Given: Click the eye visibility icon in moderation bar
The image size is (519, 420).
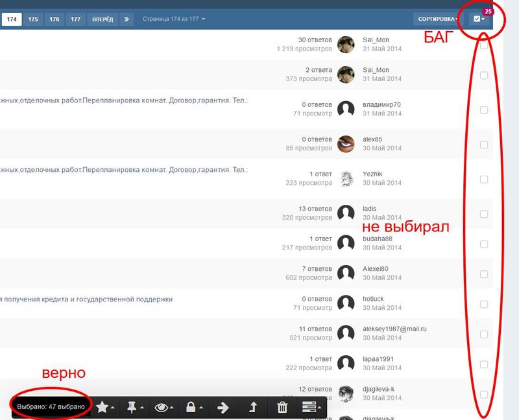Looking at the screenshot, I should 162,407.
